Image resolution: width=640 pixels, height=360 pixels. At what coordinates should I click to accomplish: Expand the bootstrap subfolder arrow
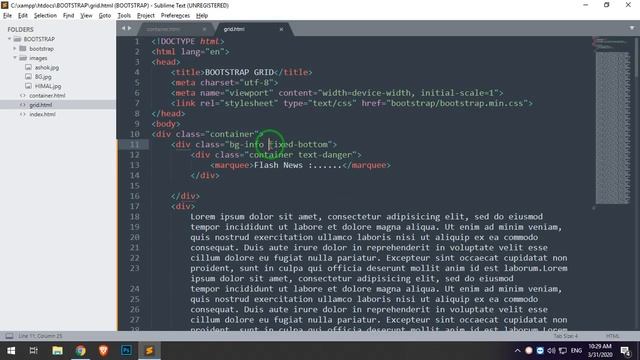(15, 48)
